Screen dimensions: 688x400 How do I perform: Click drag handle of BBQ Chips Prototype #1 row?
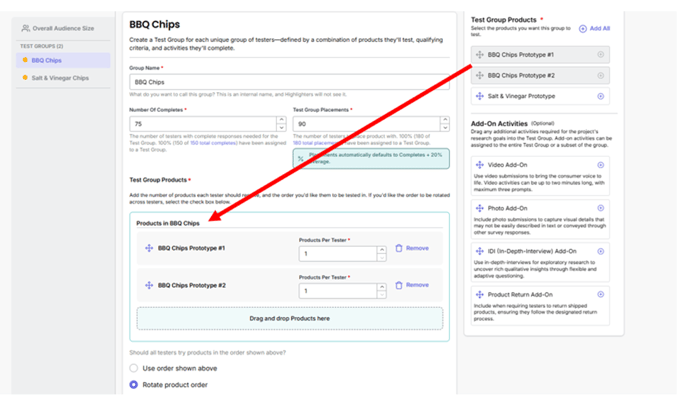[149, 248]
